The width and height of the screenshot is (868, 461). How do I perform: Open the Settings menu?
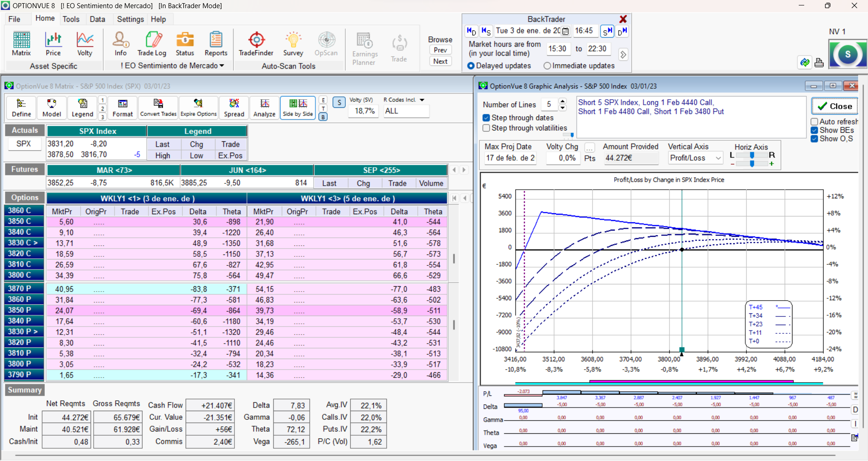point(130,19)
